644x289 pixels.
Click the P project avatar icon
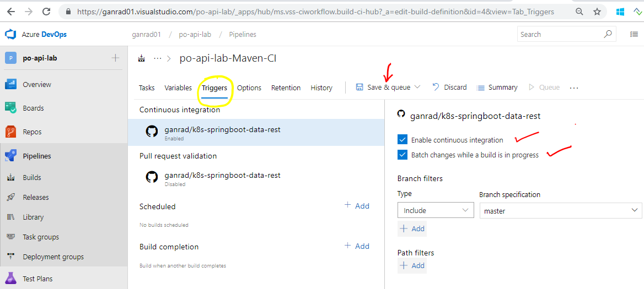coord(10,58)
